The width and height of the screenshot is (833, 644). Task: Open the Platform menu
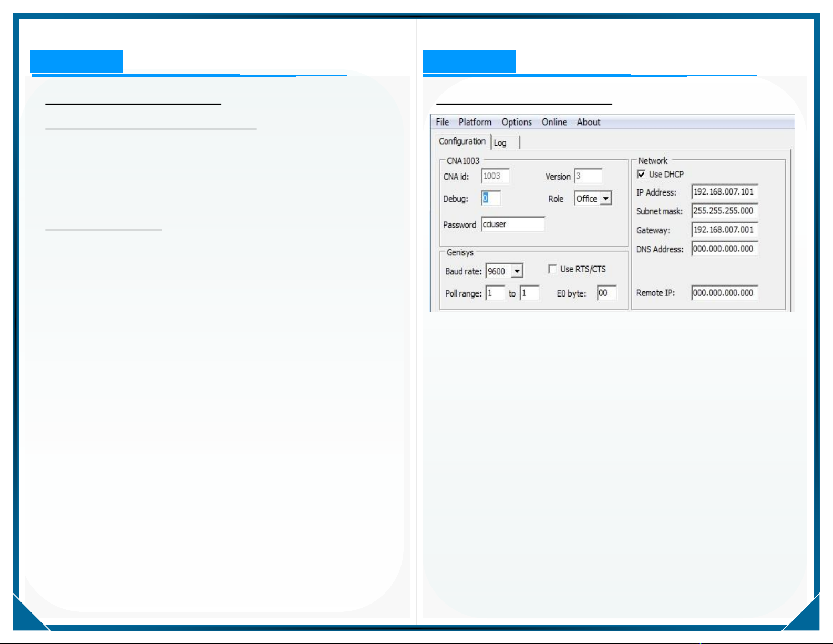click(x=475, y=122)
